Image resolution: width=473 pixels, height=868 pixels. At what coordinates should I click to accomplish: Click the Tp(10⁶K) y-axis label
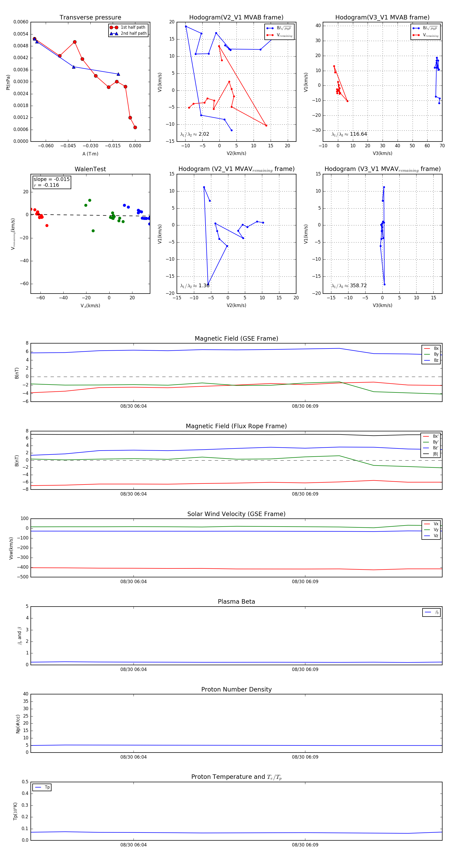[x=15, y=811]
